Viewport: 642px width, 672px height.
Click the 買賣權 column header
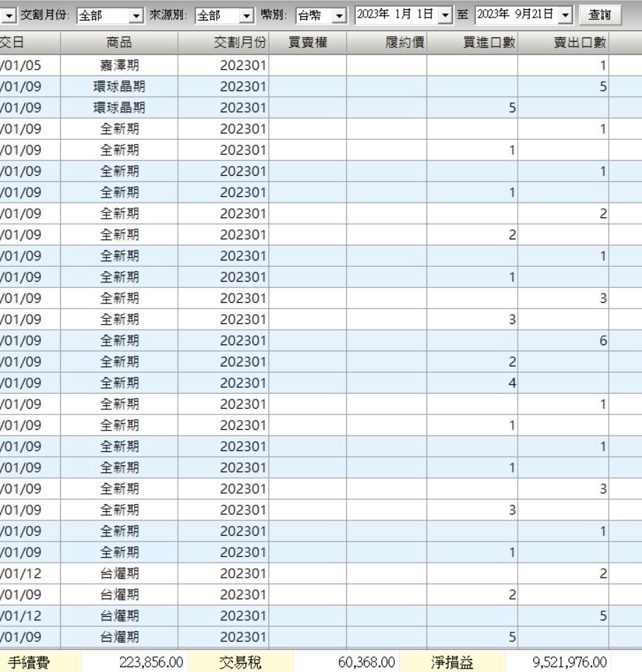[x=307, y=43]
